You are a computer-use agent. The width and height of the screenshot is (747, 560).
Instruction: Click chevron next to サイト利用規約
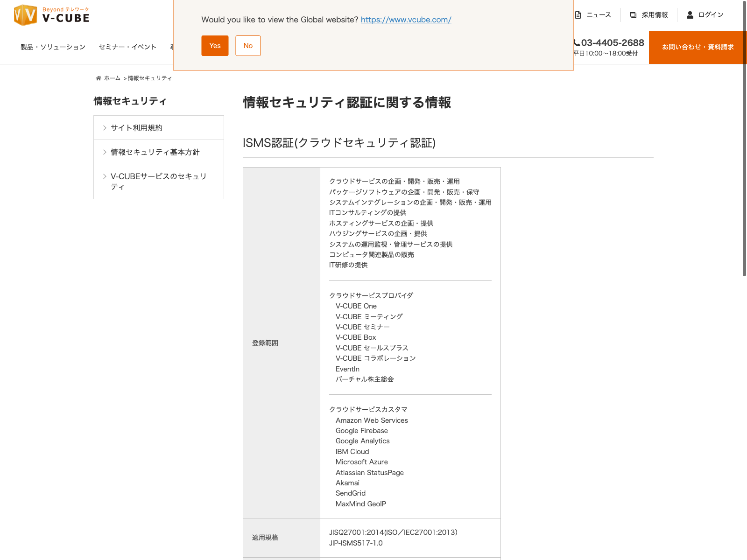tap(105, 128)
